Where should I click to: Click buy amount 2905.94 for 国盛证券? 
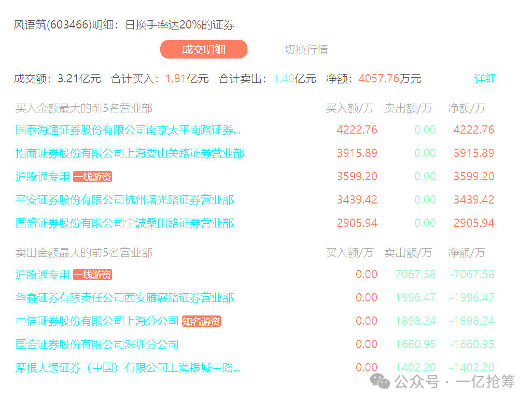[x=357, y=223]
